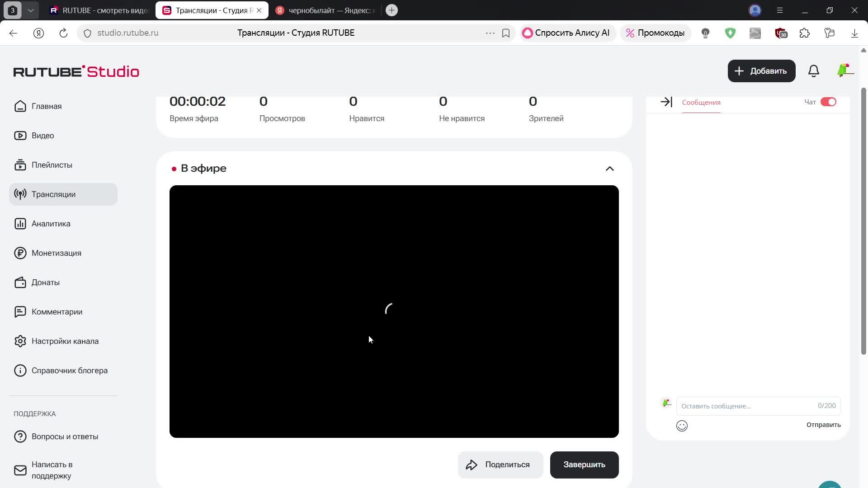Open address bar three-dots menu

click(x=490, y=33)
